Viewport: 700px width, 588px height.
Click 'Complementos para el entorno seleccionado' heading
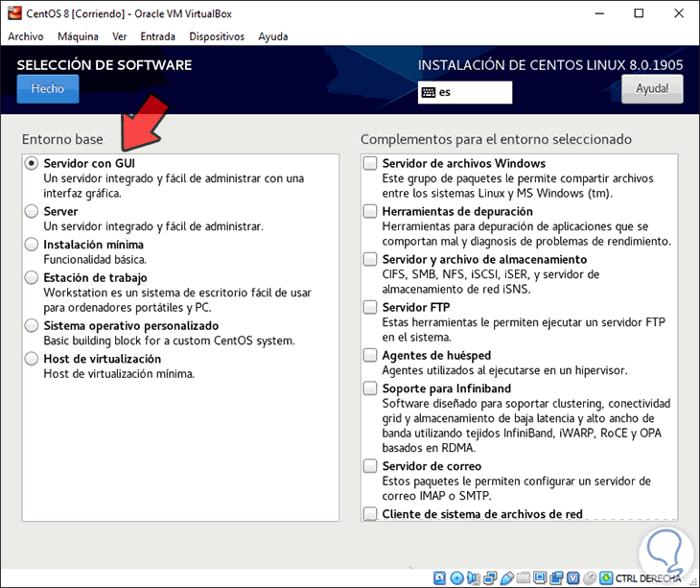[496, 139]
